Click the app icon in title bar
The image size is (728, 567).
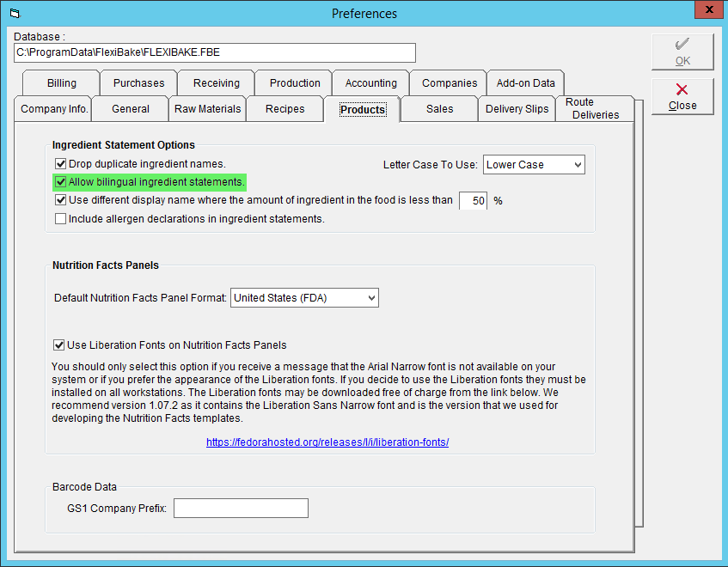click(15, 14)
